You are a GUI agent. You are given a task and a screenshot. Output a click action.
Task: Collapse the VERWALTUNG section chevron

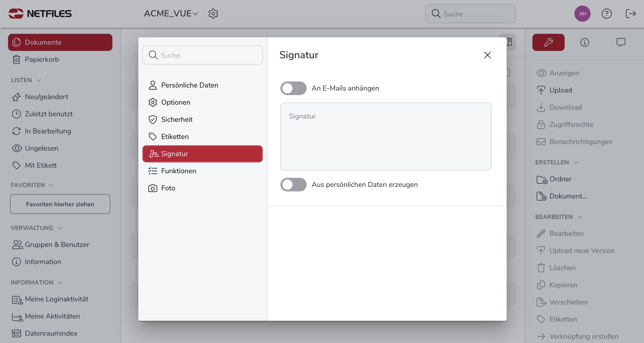point(60,228)
